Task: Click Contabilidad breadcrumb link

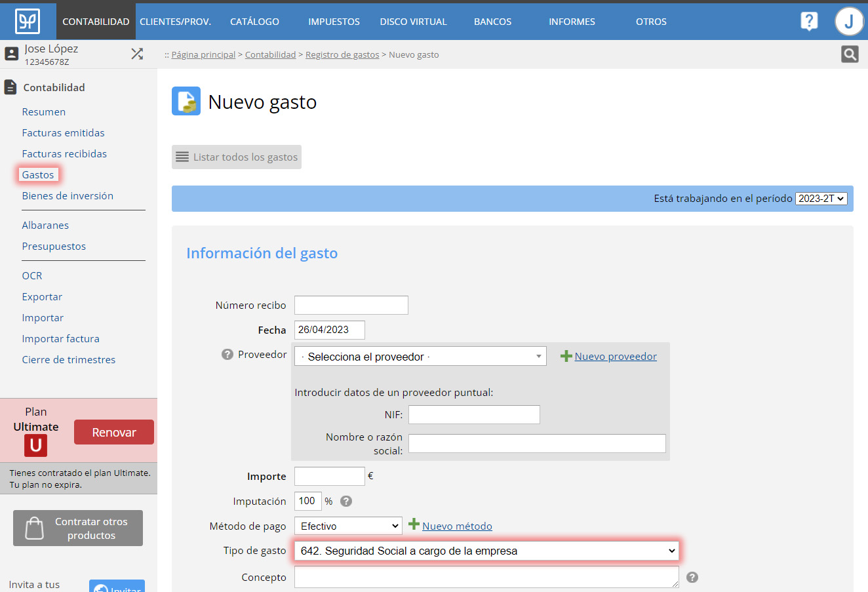Action: tap(271, 55)
